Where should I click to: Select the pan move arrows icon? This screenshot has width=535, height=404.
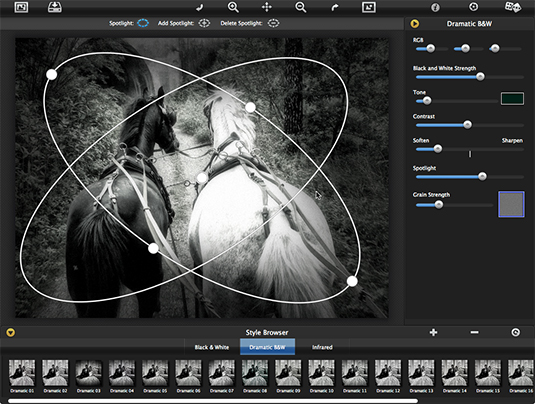[x=267, y=7]
